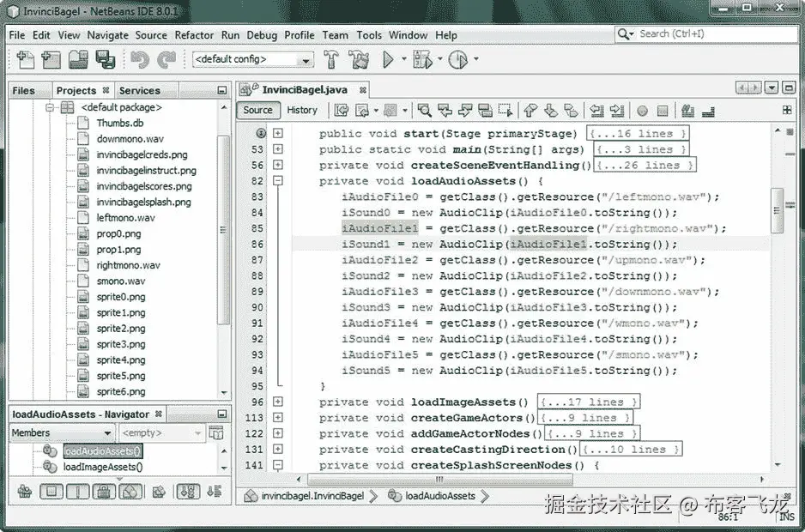Viewport: 805px width, 532px height.
Task: Run the InvinciBagel project
Action: pos(389,60)
